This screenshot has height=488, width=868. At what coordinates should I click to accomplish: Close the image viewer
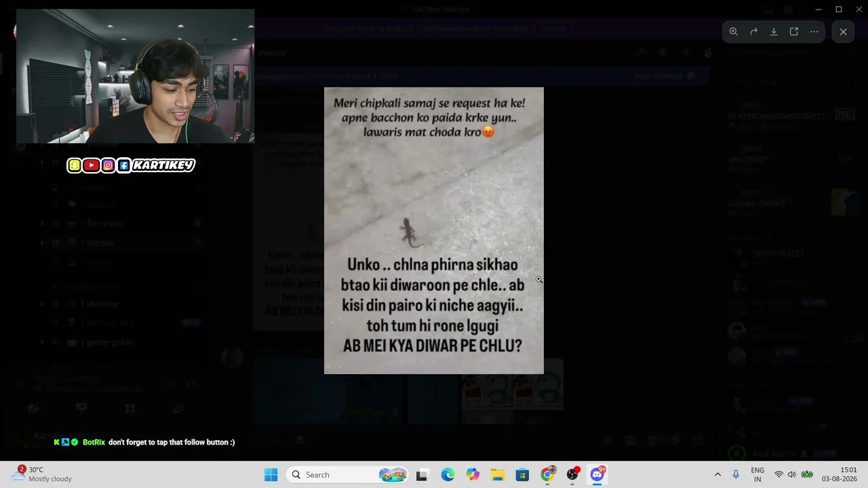pyautogui.click(x=843, y=32)
